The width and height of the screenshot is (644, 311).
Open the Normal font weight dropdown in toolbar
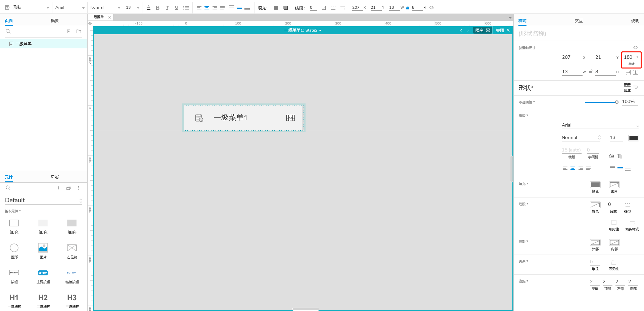105,7
